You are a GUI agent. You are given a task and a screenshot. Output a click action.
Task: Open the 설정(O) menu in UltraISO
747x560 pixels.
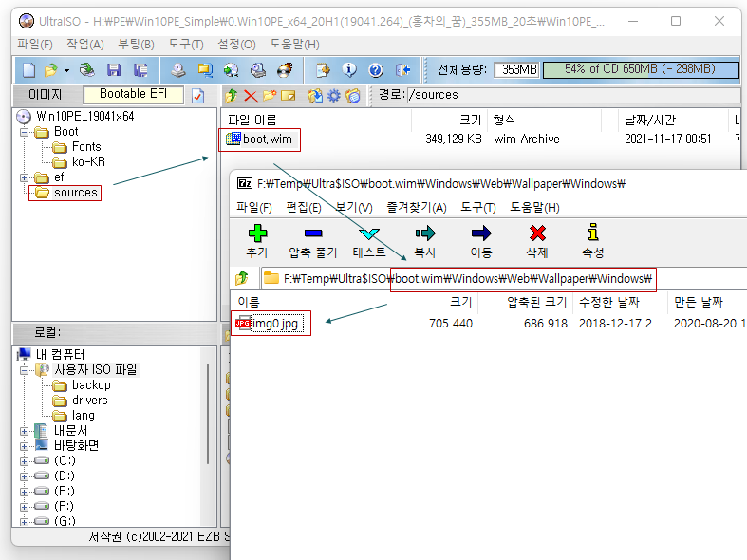(x=236, y=45)
